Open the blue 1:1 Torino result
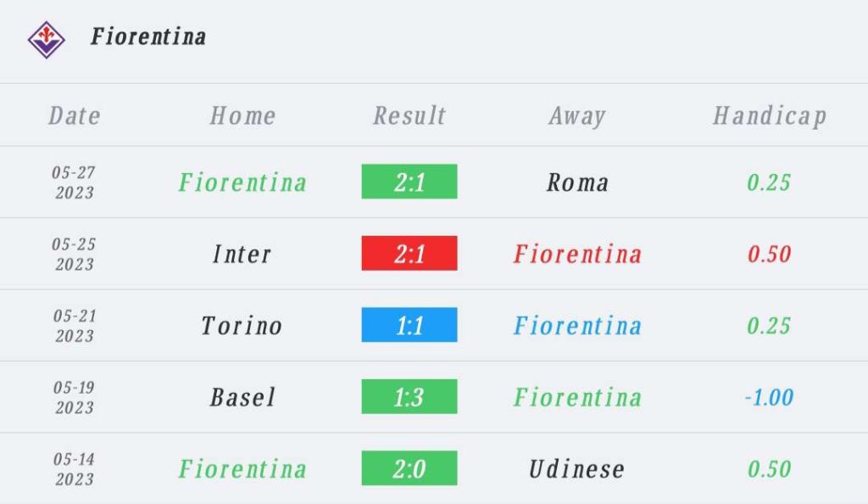The image size is (868, 504). [409, 325]
